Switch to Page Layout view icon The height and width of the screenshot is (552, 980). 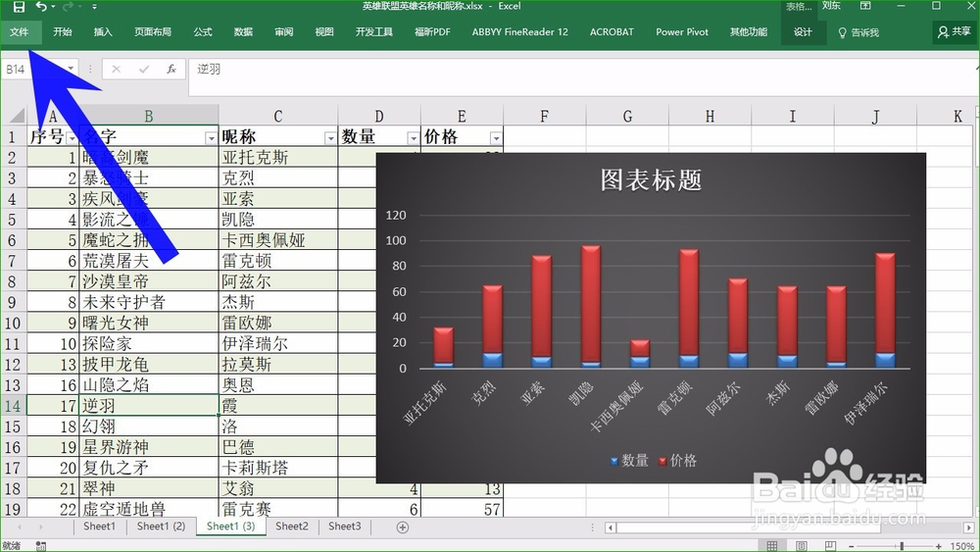click(x=802, y=546)
